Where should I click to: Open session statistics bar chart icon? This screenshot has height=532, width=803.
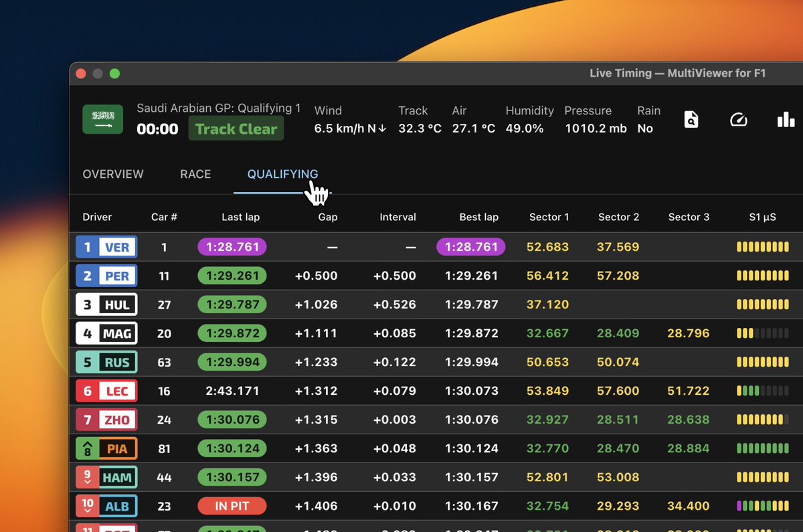tap(786, 119)
